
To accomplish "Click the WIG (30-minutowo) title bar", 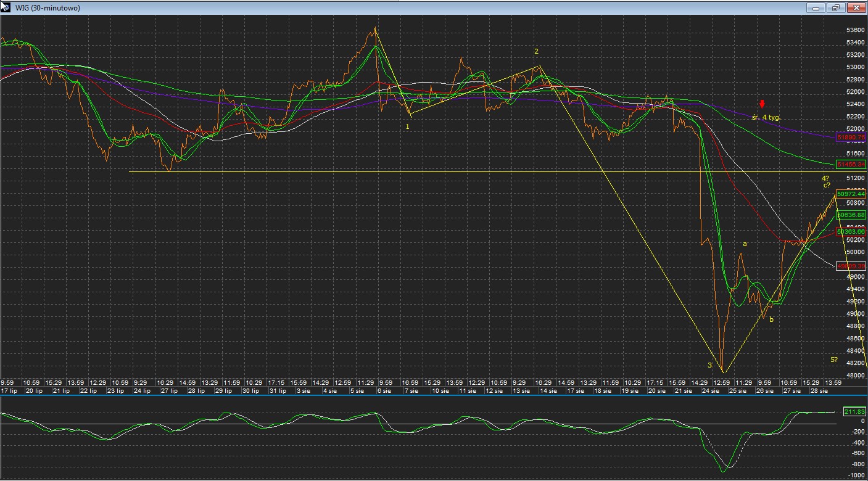I will [x=370, y=7].
